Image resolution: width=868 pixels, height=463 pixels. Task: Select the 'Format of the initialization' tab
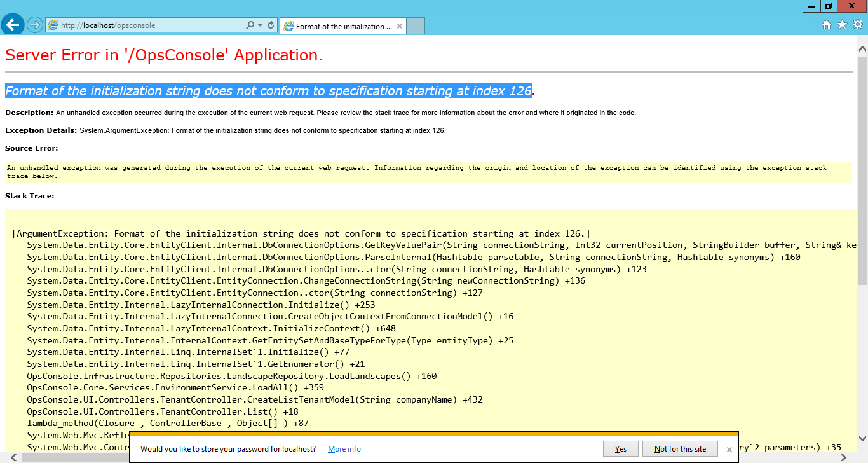coord(339,27)
